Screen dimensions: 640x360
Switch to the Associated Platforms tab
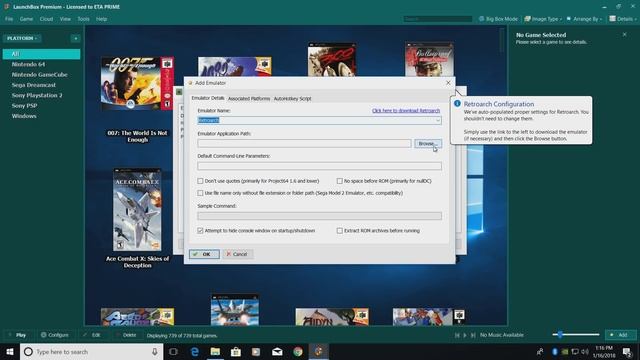[x=249, y=98]
